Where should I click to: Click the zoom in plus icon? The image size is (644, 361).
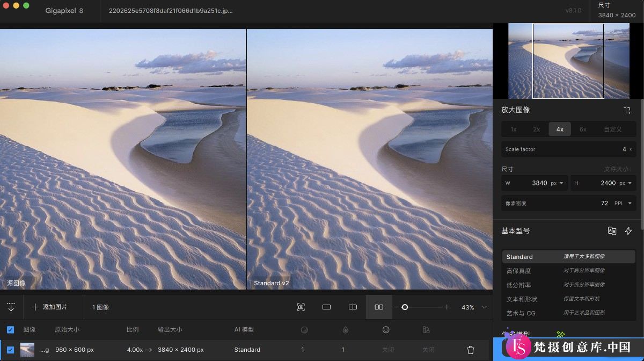(447, 307)
